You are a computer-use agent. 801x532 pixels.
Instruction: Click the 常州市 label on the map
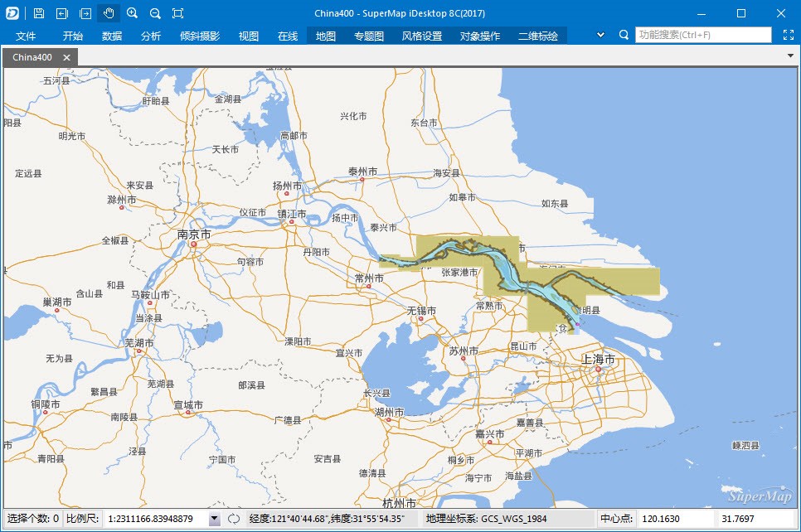369,278
